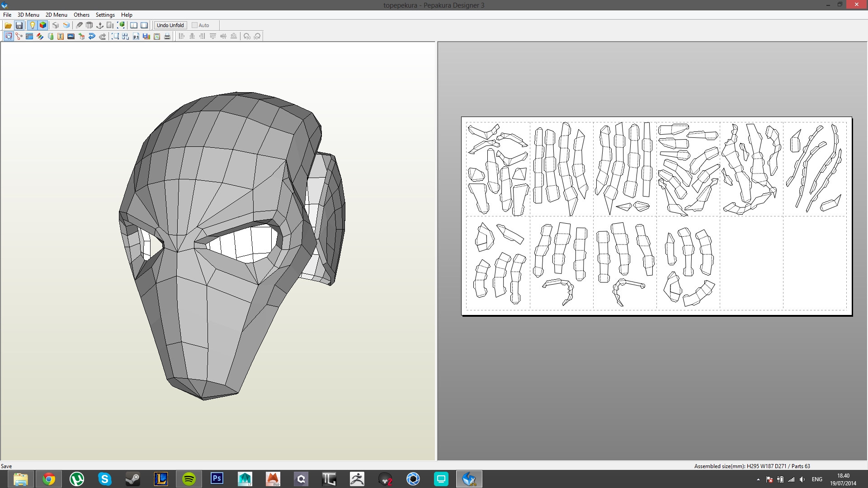The image size is (868, 488).
Task: Open the Settings menu
Action: pyautogui.click(x=105, y=14)
